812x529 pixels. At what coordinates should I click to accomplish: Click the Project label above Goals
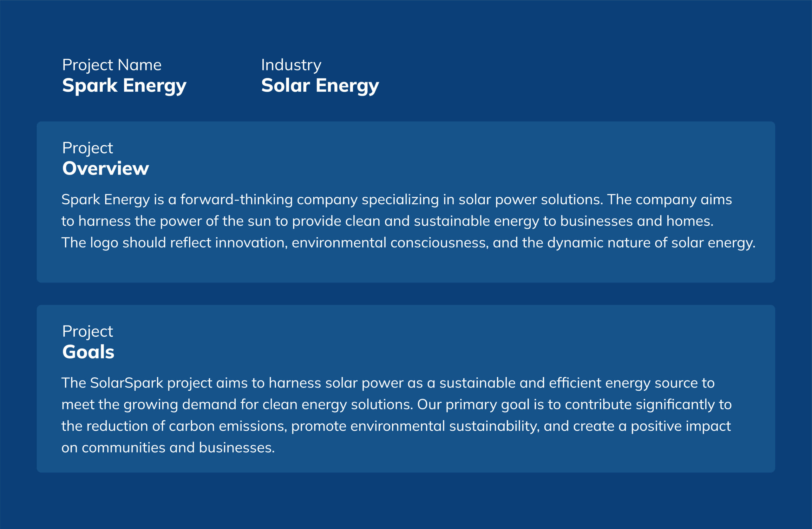87,331
